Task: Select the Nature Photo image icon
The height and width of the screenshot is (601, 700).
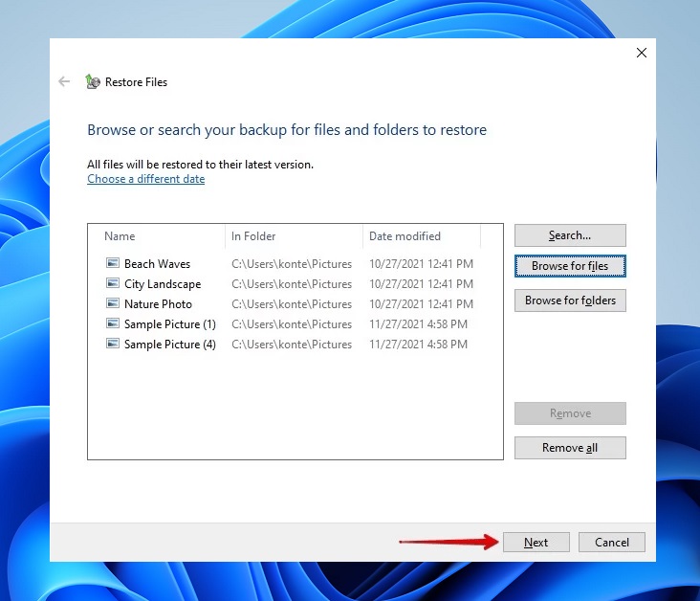Action: point(113,303)
